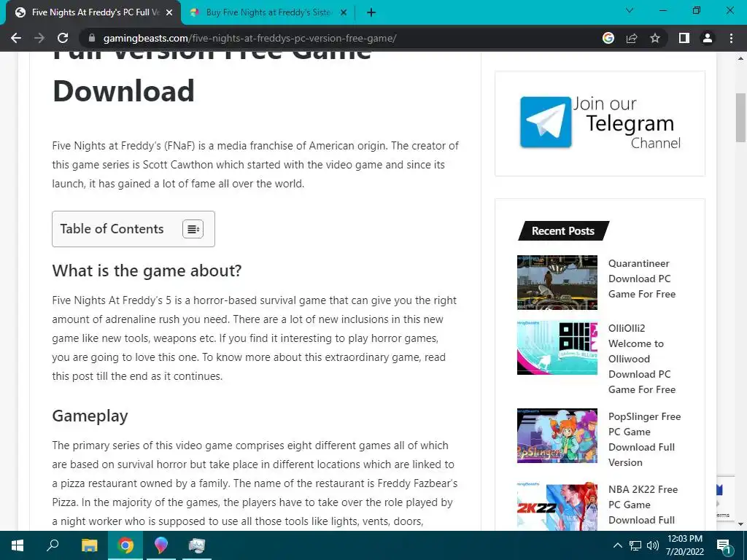Viewport: 747px width, 560px height.
Task: Open the tab search chevron
Action: 630,10
